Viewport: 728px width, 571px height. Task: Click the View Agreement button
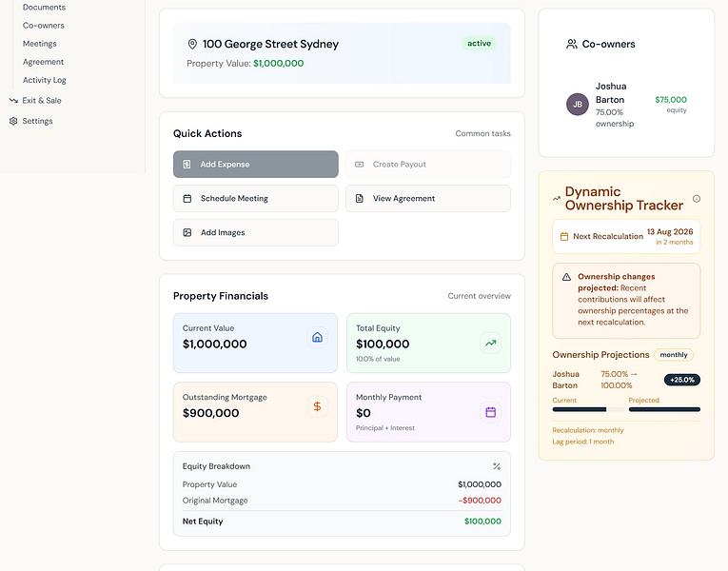[x=428, y=199]
